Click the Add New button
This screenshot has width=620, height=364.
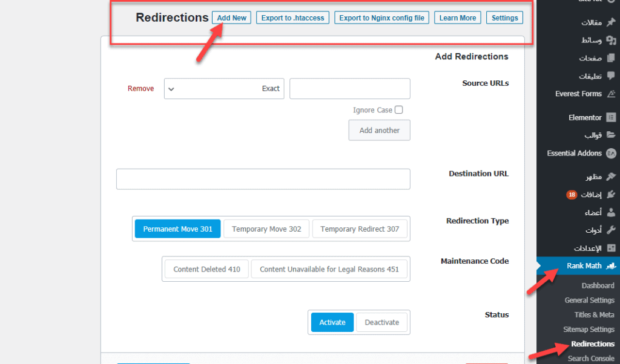click(x=231, y=18)
